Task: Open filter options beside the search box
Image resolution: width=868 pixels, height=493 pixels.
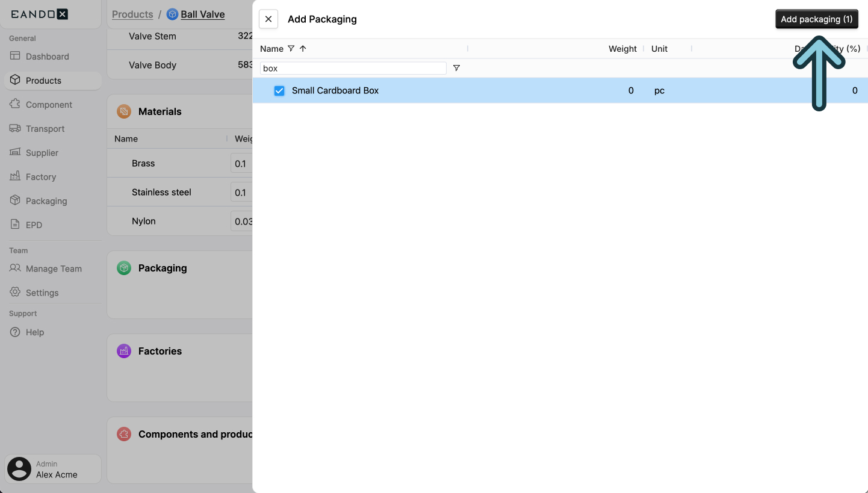Action: point(456,68)
